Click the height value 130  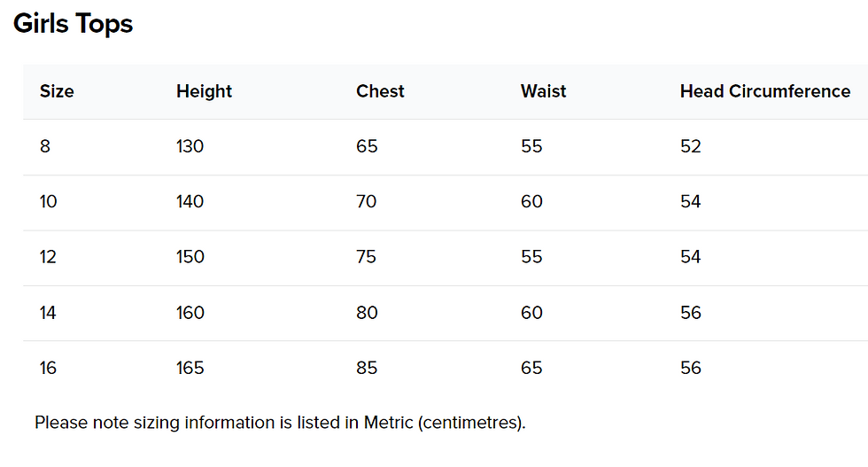click(x=190, y=146)
